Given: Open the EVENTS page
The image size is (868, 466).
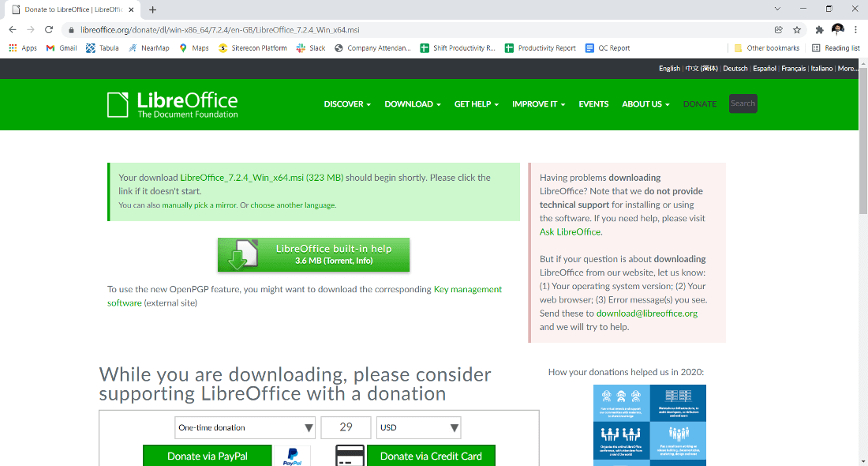Looking at the screenshot, I should click(x=593, y=104).
